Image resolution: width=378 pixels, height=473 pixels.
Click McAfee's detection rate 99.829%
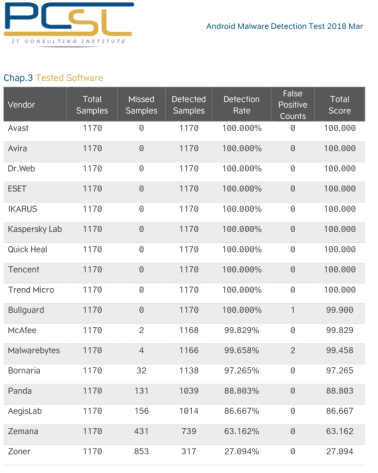tap(242, 330)
